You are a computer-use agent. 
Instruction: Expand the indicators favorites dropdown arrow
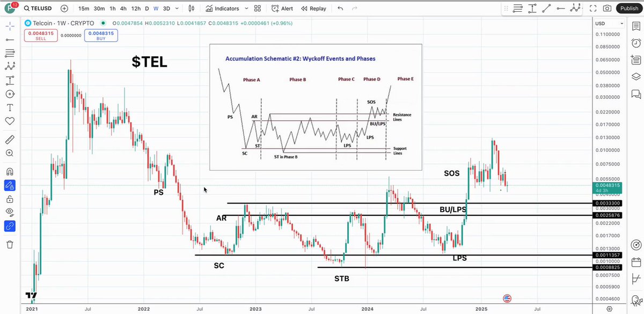pos(246,9)
